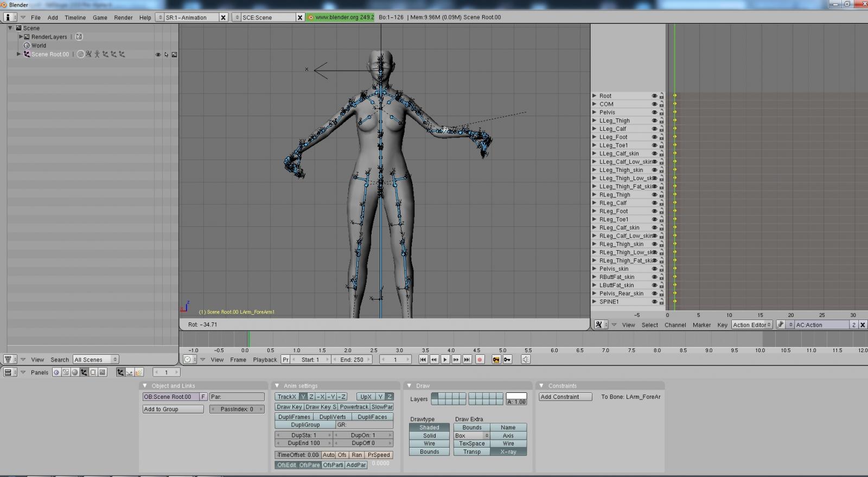Open the Channel menu in Action Editor
Viewport: 868px width, 477px height.
[x=675, y=325]
